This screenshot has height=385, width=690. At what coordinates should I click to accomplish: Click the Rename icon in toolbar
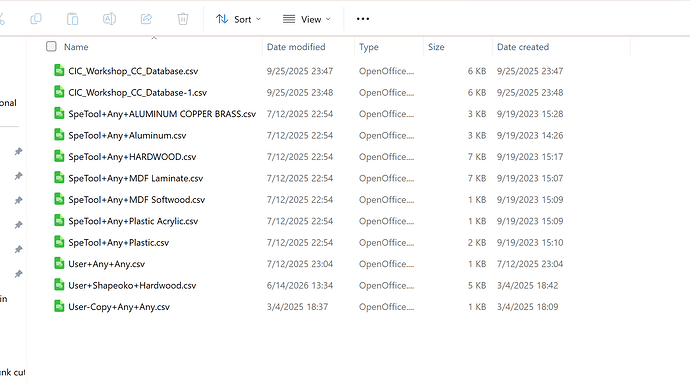(x=109, y=19)
